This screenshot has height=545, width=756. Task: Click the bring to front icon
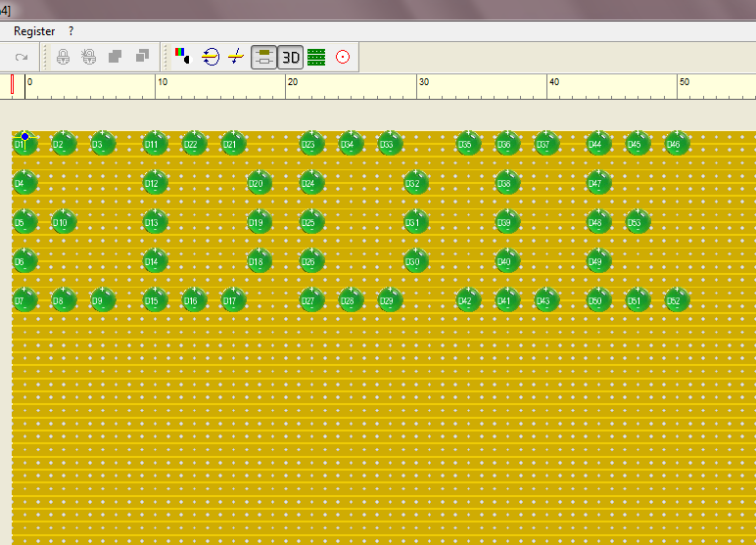pyautogui.click(x=116, y=57)
